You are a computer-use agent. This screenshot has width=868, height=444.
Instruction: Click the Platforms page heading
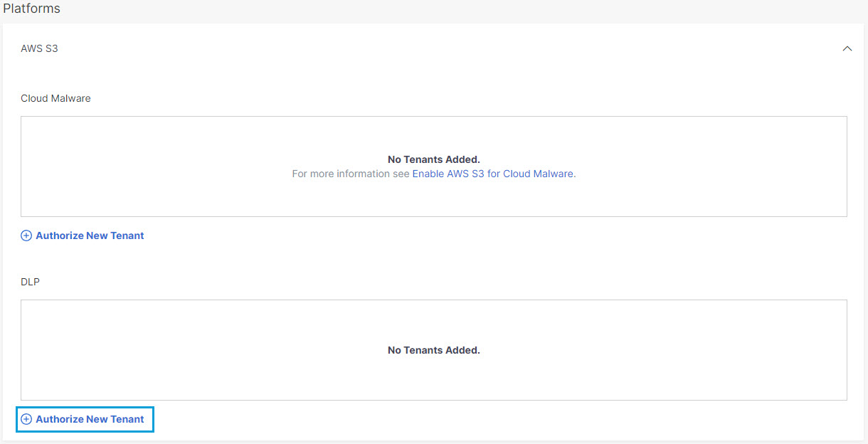point(32,9)
